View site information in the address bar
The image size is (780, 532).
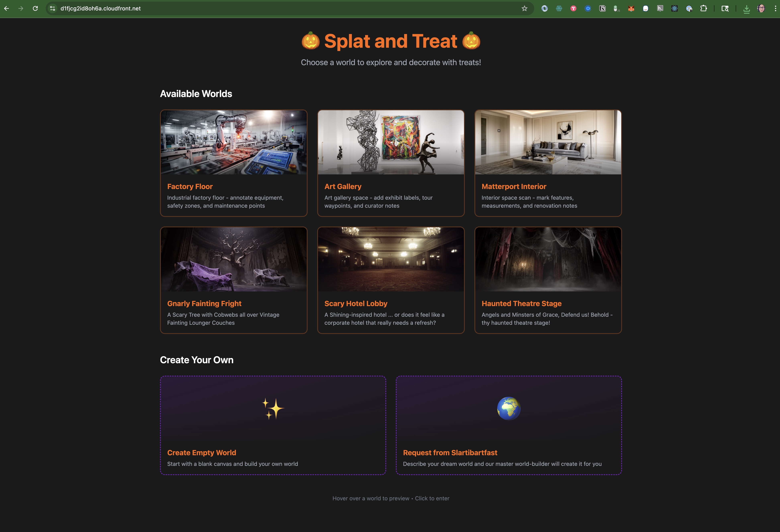(x=53, y=8)
